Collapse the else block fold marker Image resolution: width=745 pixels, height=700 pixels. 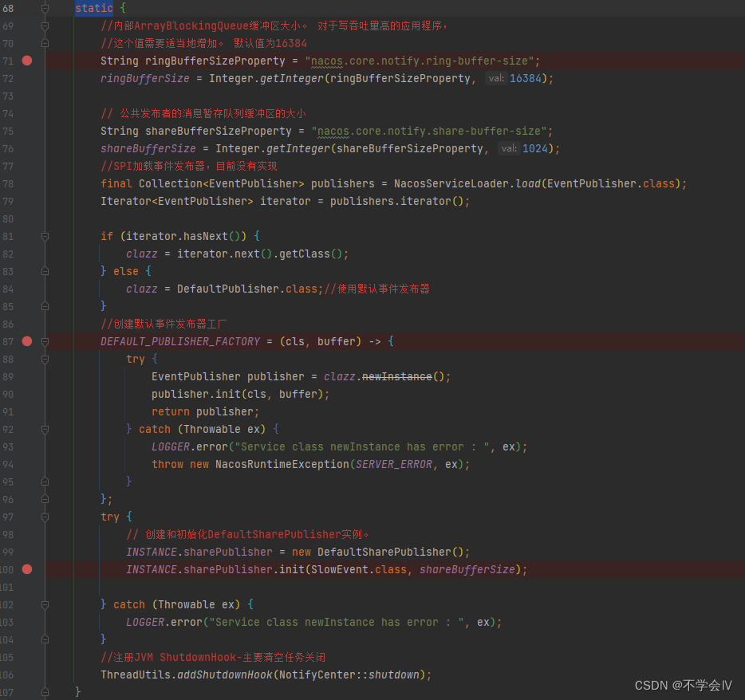[x=45, y=271]
